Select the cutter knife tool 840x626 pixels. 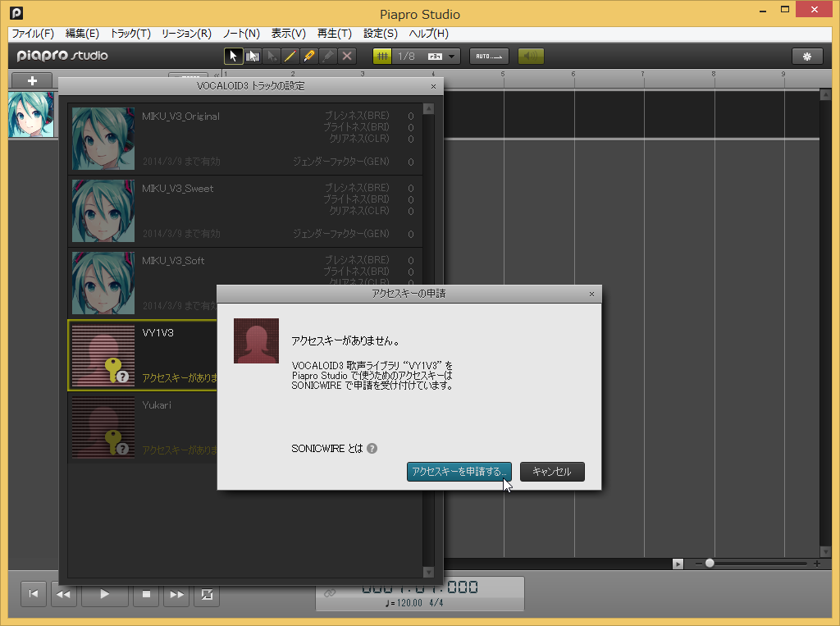(x=309, y=57)
